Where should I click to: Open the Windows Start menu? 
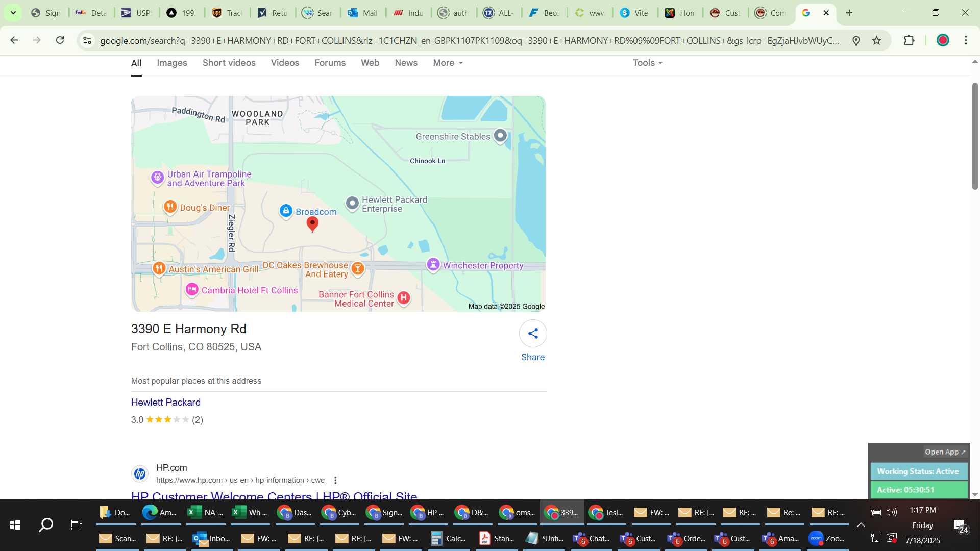15,524
